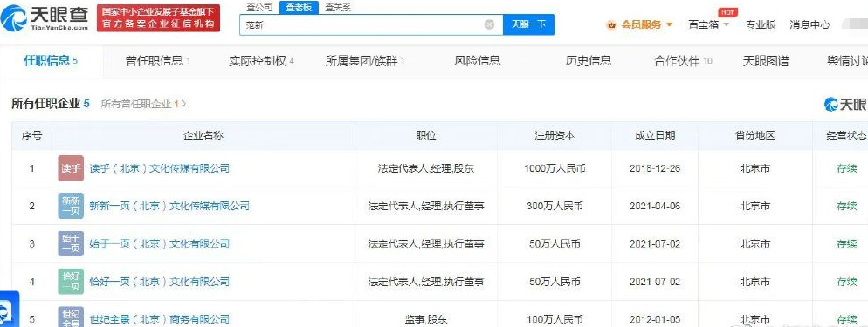The width and height of the screenshot is (868, 327).
Task: Click the 注册资本 column header
Action: point(555,135)
